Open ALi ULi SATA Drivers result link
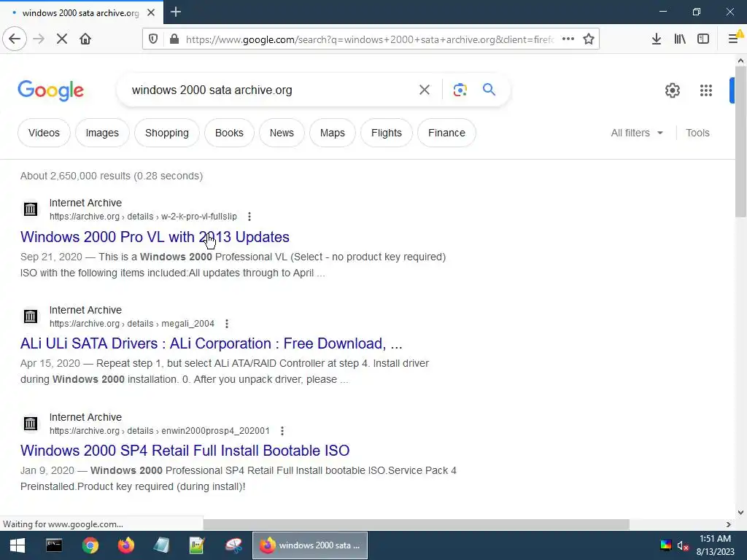 pyautogui.click(x=211, y=343)
